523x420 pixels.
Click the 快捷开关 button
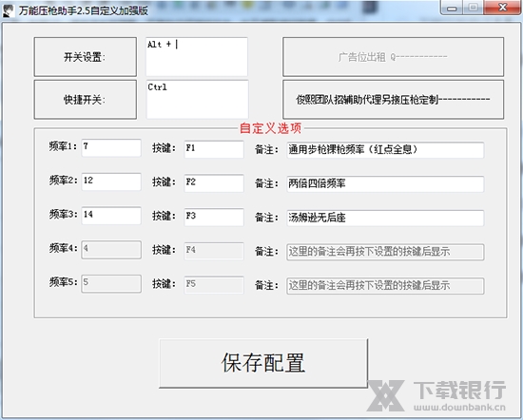85,100
